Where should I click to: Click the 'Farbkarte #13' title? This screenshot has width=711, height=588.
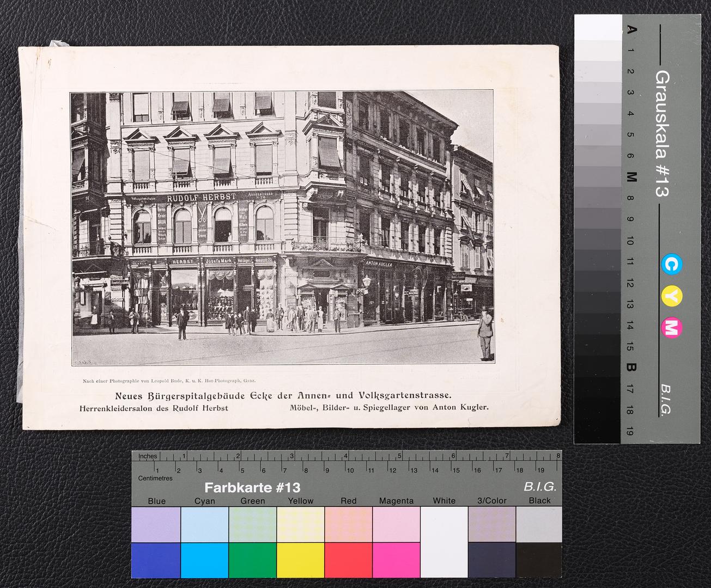252,487
